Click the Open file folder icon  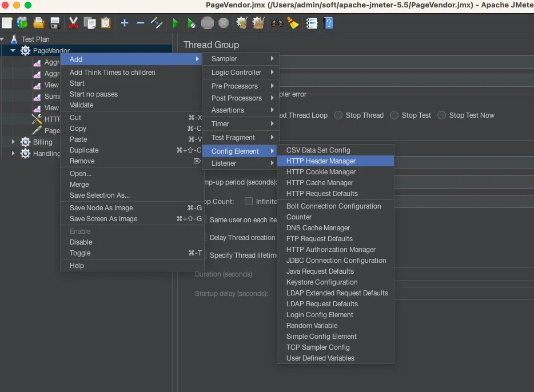click(39, 23)
